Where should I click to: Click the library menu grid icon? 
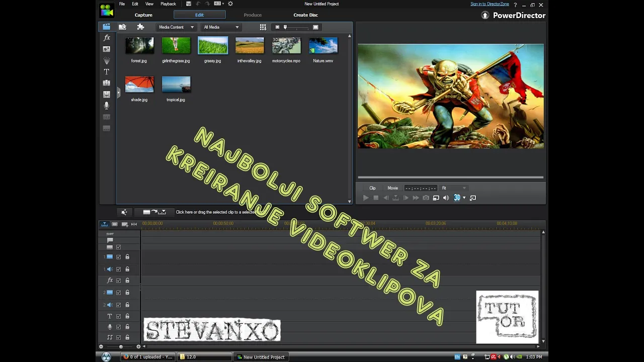click(263, 27)
